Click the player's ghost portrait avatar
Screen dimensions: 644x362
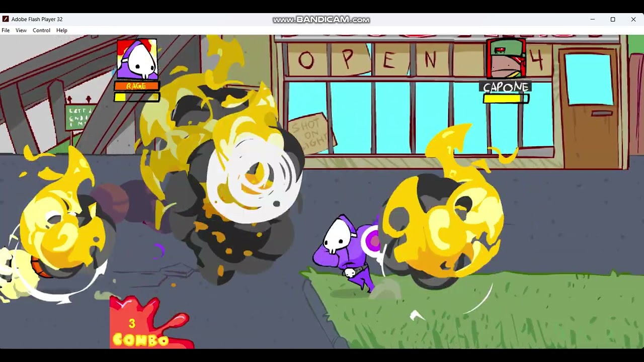pyautogui.click(x=137, y=59)
